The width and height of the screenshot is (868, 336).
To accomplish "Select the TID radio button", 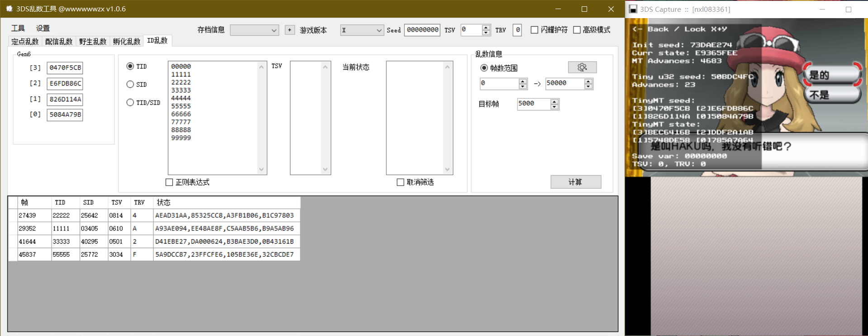I will point(130,66).
